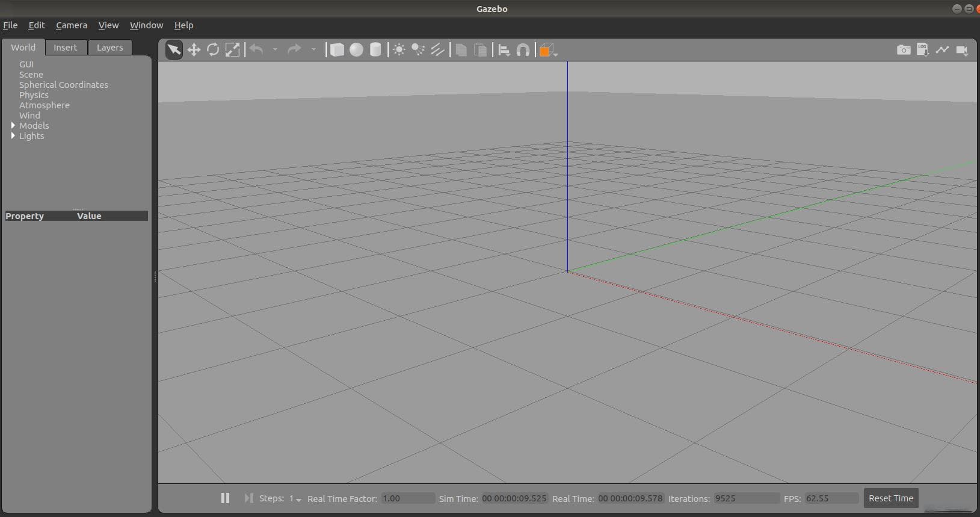Open the plot graph tool
The image size is (980, 517).
942,50
